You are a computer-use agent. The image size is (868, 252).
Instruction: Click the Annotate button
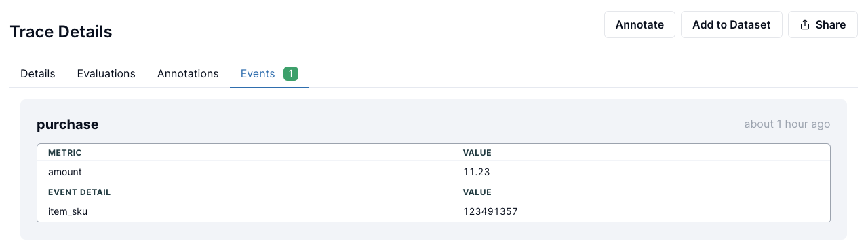639,24
